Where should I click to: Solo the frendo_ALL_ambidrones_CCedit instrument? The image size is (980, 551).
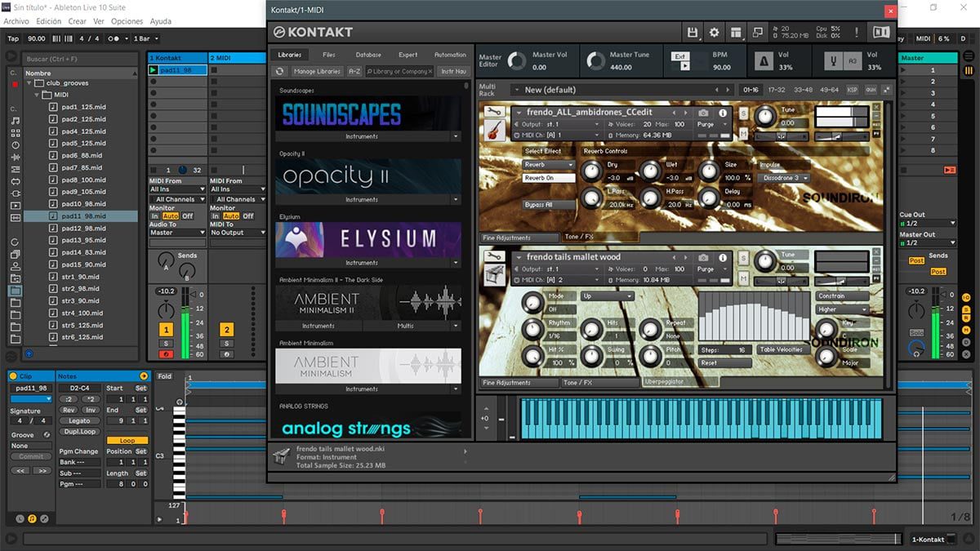744,115
